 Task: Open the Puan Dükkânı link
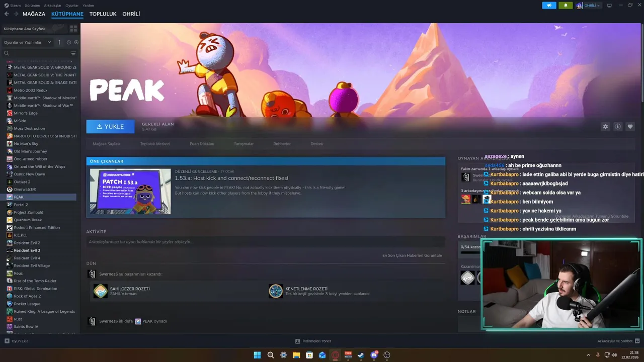click(x=202, y=144)
